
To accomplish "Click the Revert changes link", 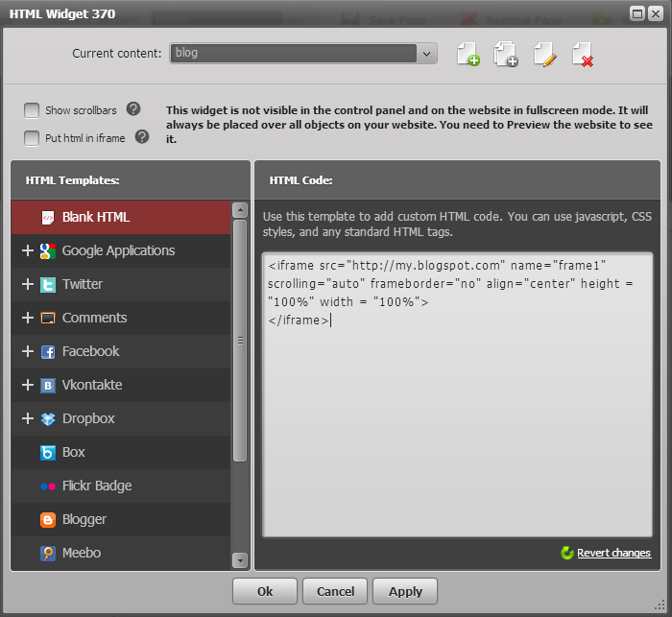I will pyautogui.click(x=613, y=553).
